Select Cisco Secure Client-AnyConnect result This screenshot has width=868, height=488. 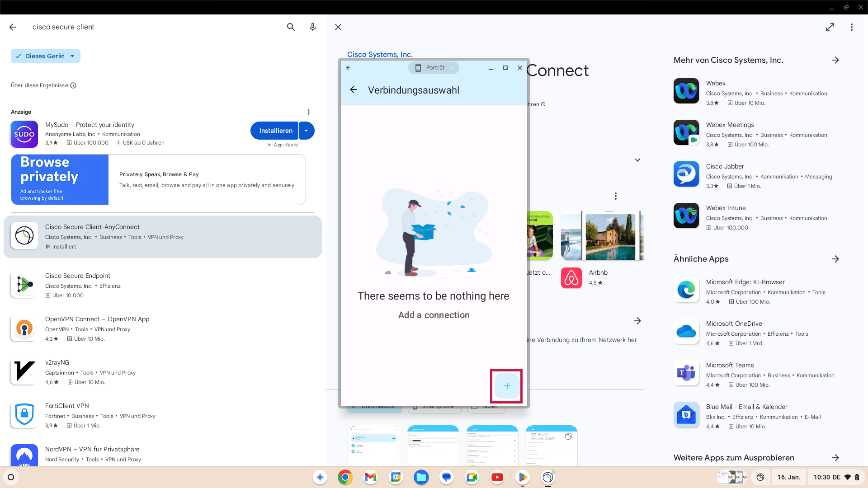(x=163, y=237)
